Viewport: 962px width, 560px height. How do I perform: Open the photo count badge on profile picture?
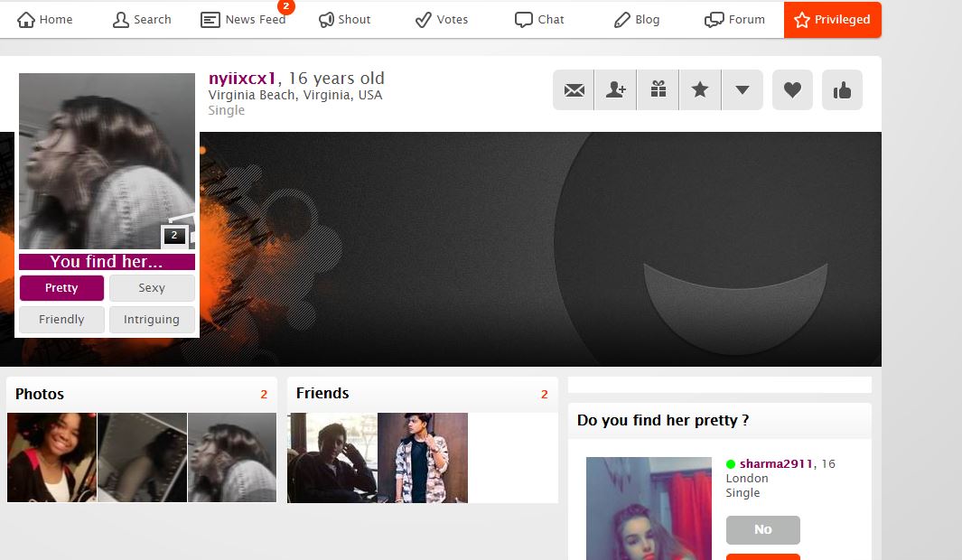pos(174,236)
